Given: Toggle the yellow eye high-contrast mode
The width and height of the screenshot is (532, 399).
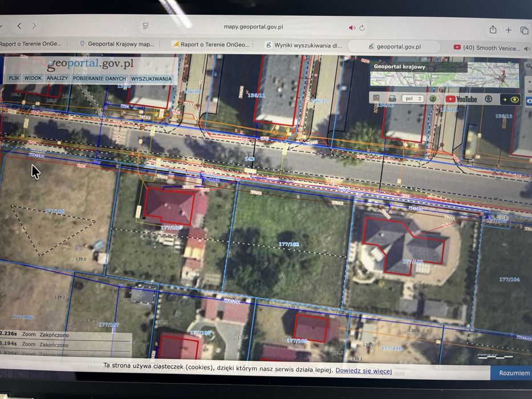Looking at the screenshot, I should [x=510, y=99].
